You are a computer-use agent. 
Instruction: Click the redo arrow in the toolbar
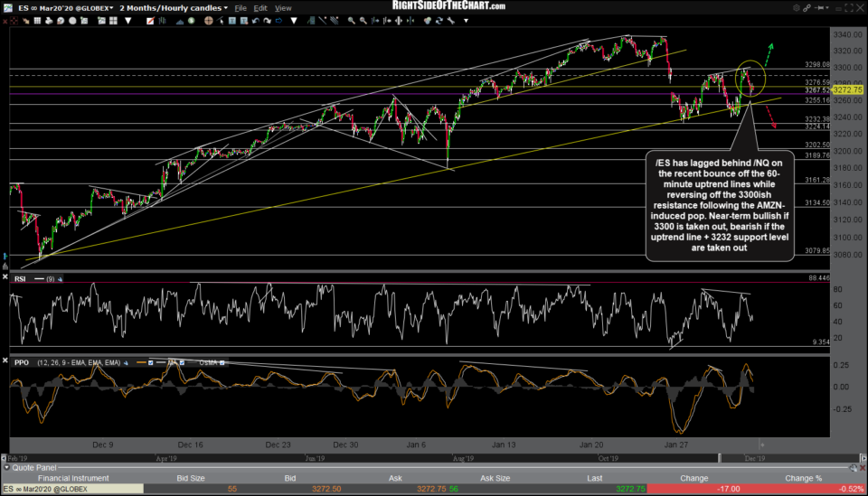267,21
